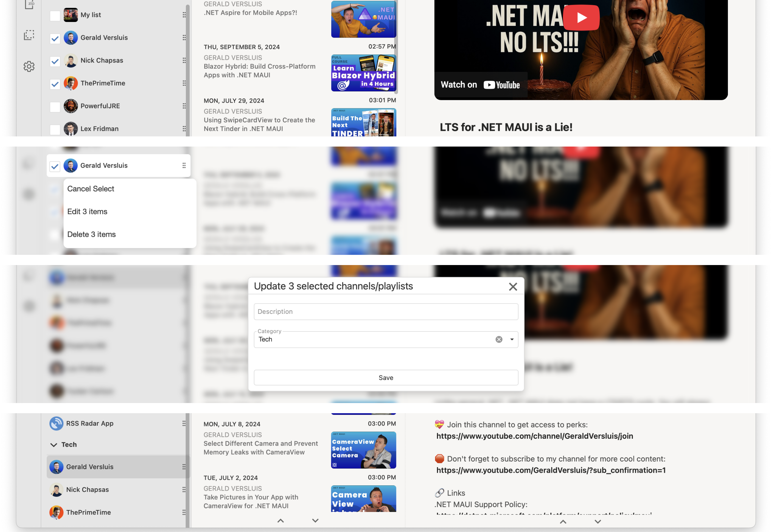Select Delete 3 items menu entry
The width and height of the screenshot is (774, 532).
click(x=91, y=234)
